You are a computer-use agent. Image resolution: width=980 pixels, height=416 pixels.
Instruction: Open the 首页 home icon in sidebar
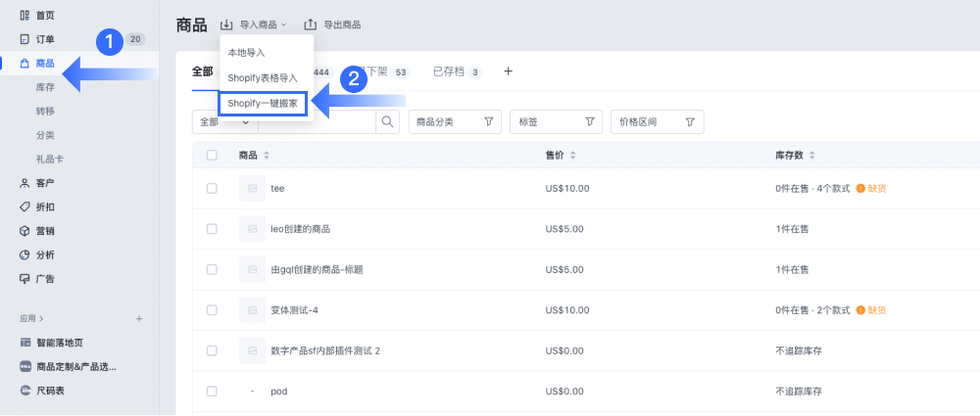[24, 16]
